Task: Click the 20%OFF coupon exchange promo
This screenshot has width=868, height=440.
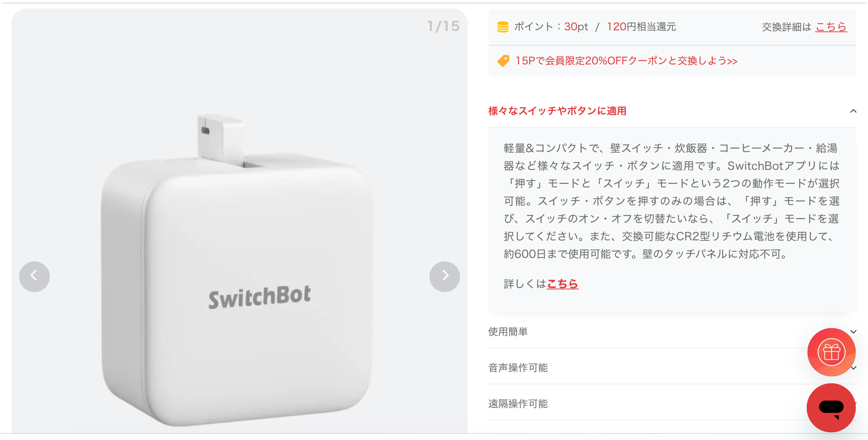Action: (626, 61)
